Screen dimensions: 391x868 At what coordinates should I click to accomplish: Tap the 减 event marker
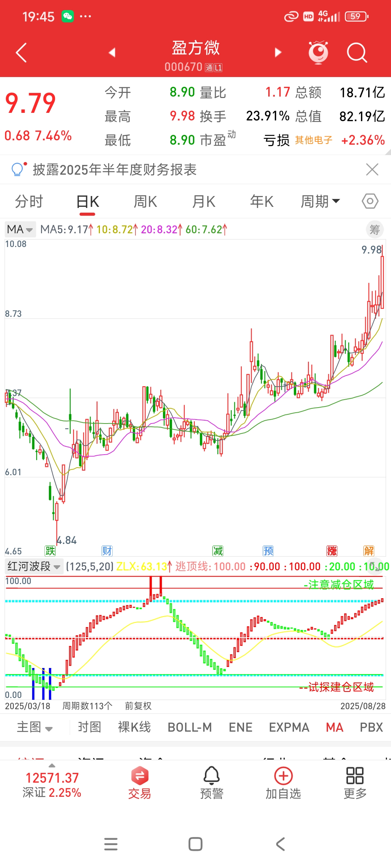pos(218,551)
